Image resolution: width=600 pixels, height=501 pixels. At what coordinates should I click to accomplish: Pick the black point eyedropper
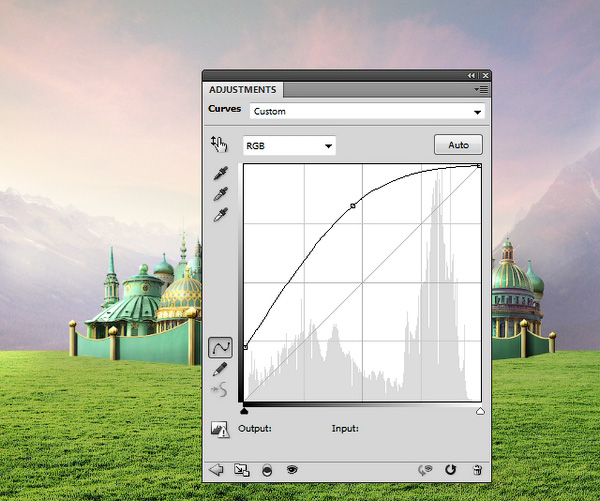click(x=220, y=174)
